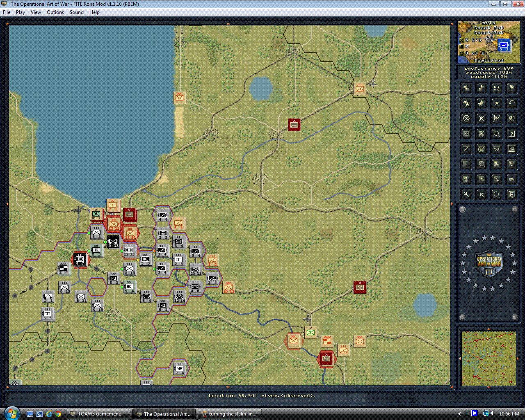Toggle the find-unit magnifier button
Viewport: 525px width, 420px height.
point(496,194)
